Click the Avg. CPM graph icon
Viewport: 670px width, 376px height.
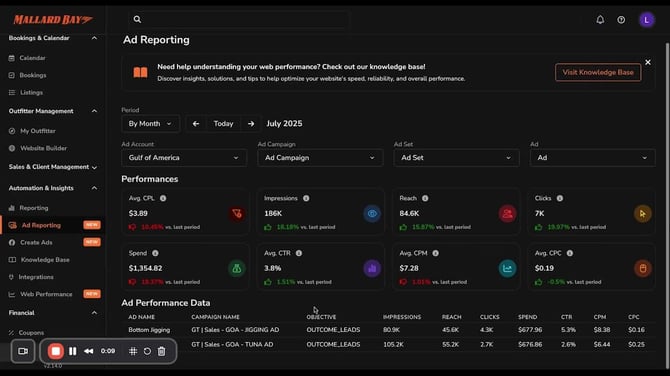507,269
